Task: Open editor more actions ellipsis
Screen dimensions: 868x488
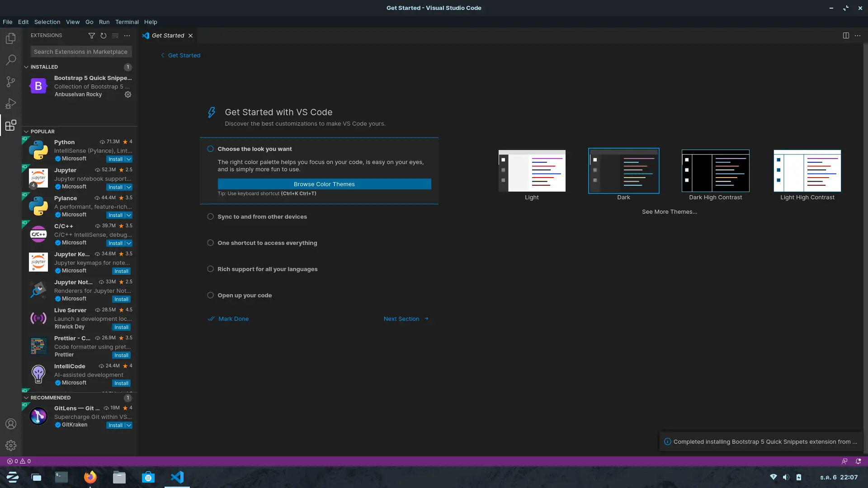Action: coord(858,35)
